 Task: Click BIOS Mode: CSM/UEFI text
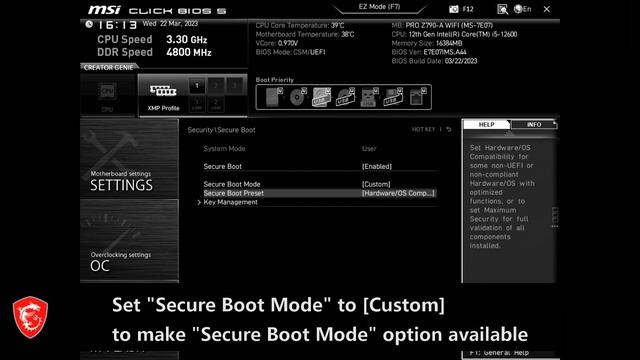pos(290,52)
